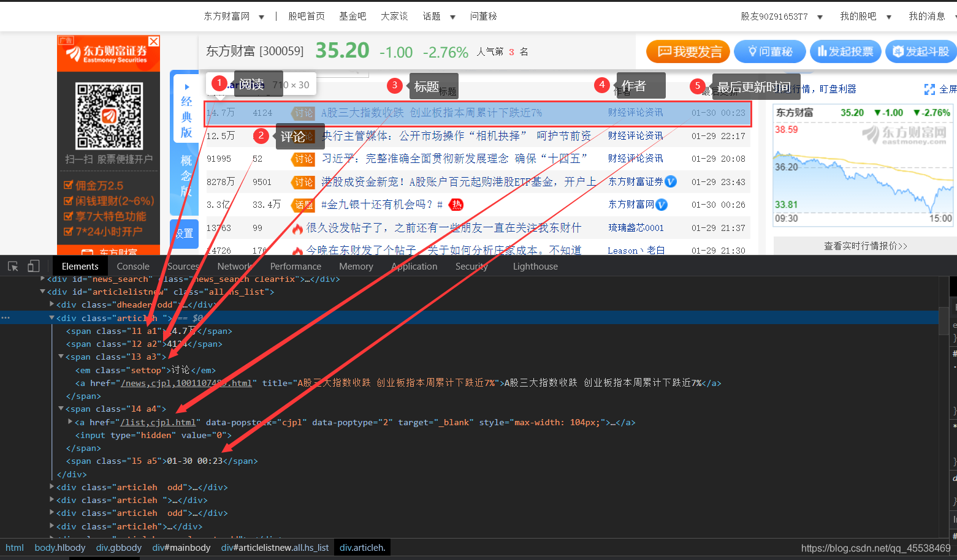Click the red 热 badge after #金九银十
Image resolution: width=957 pixels, height=560 pixels.
(456, 205)
